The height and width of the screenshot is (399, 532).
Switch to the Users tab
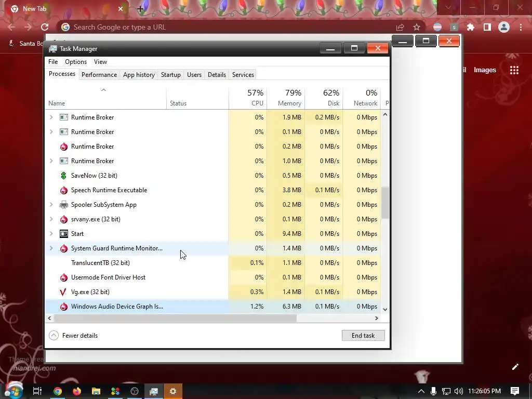coord(194,75)
